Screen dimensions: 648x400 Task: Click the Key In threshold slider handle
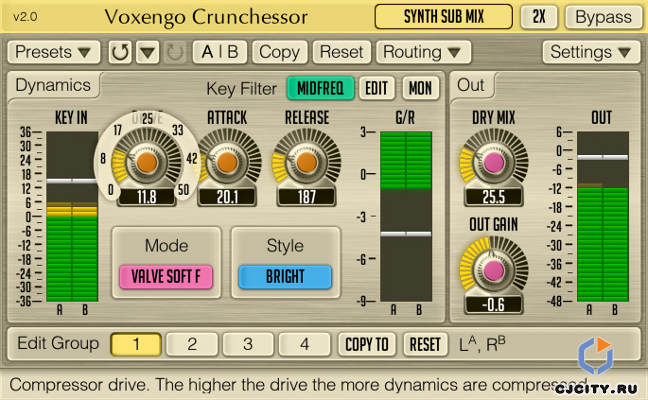72,180
